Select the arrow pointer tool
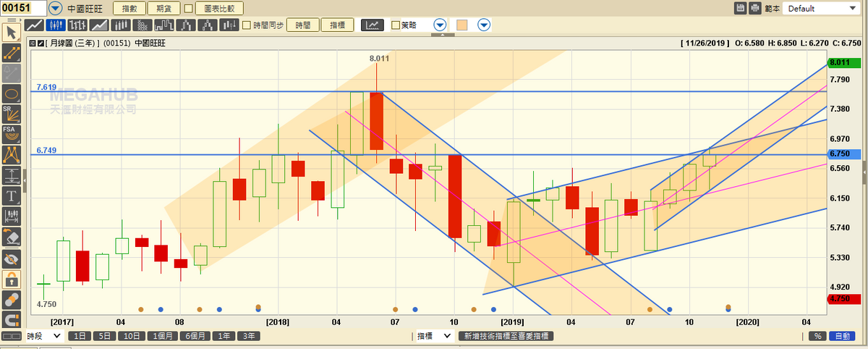 point(11,33)
